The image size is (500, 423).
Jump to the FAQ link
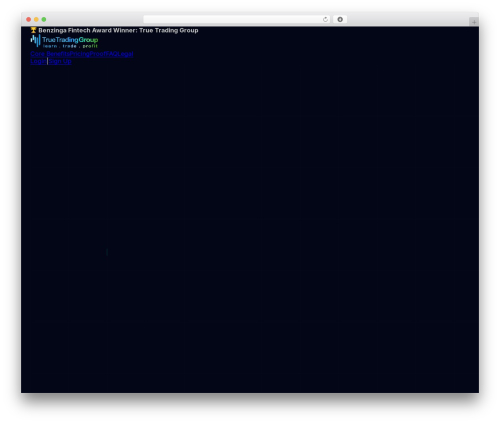click(112, 54)
